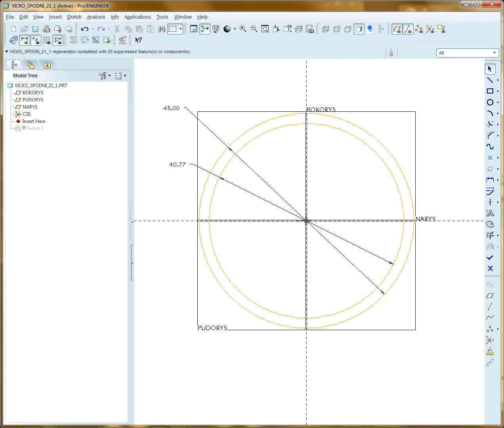Select the Circle sketch tool

pyautogui.click(x=490, y=102)
